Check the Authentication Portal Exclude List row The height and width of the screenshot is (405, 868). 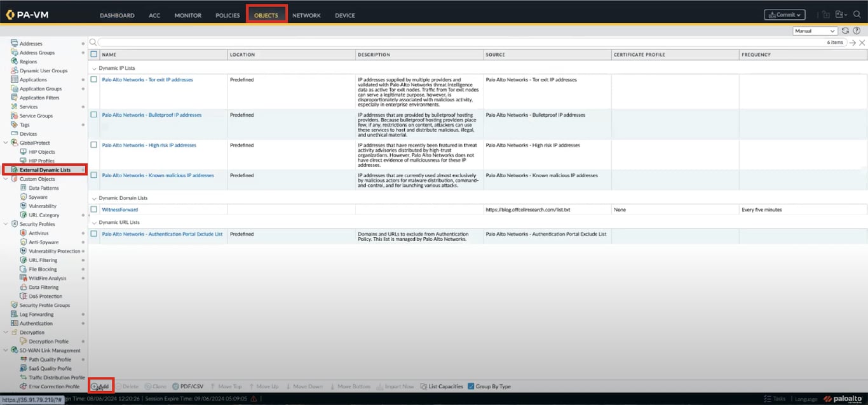pos(93,234)
